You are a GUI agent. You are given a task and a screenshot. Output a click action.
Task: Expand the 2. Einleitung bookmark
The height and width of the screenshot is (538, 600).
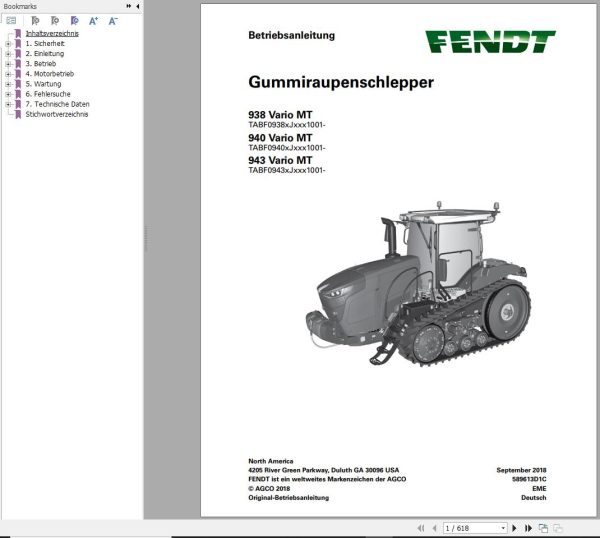(x=8, y=54)
